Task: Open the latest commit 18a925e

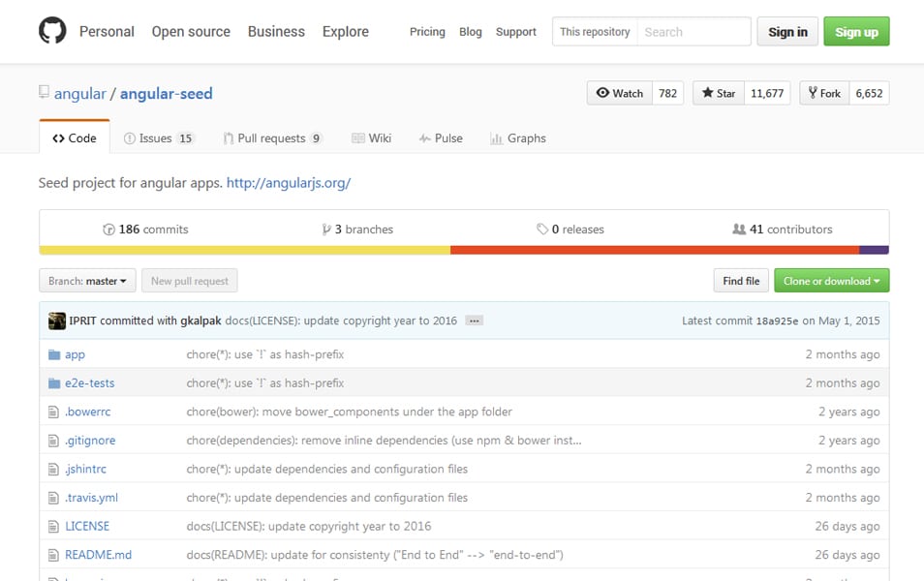Action: [777, 321]
